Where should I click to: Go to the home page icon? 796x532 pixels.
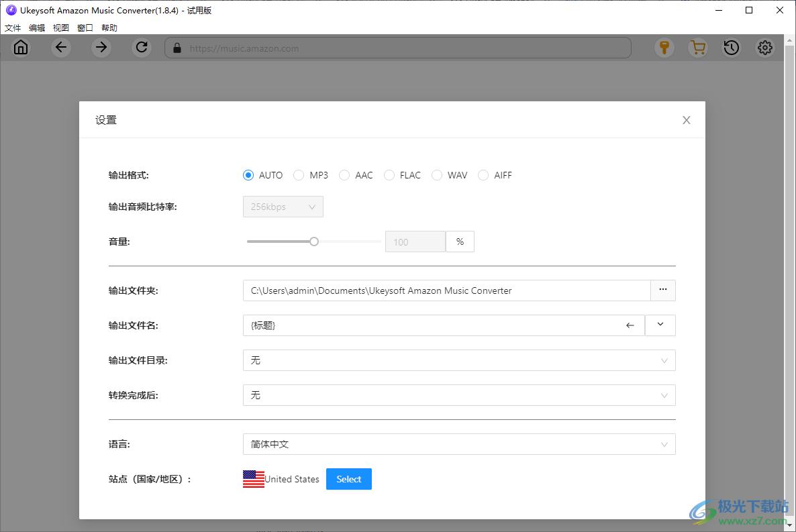click(21, 48)
